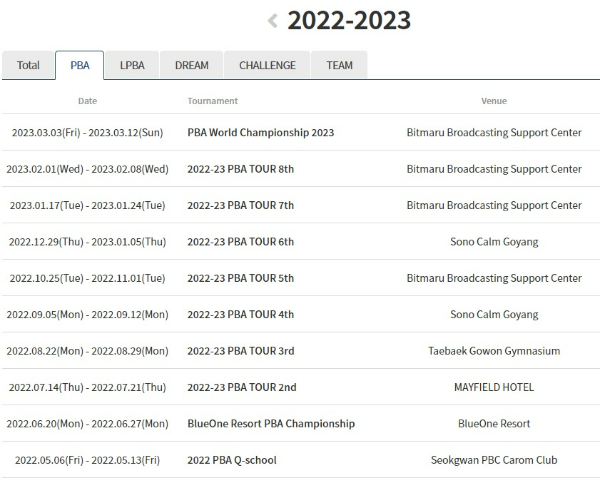Open BlueOne Resort PBA Championship
This screenshot has height=482, width=600.
coord(271,423)
